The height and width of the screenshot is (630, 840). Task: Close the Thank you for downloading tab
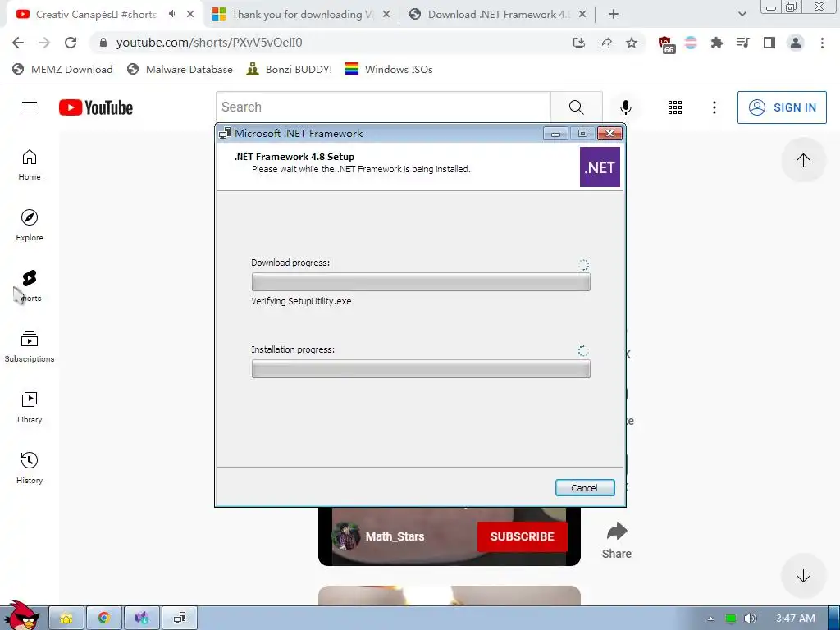386,15
